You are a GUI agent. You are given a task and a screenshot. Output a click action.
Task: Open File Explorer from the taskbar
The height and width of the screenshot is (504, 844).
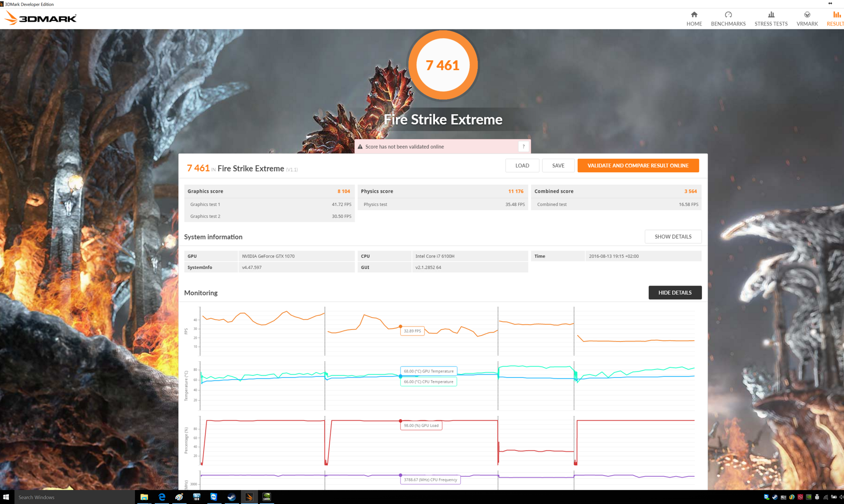pyautogui.click(x=144, y=497)
